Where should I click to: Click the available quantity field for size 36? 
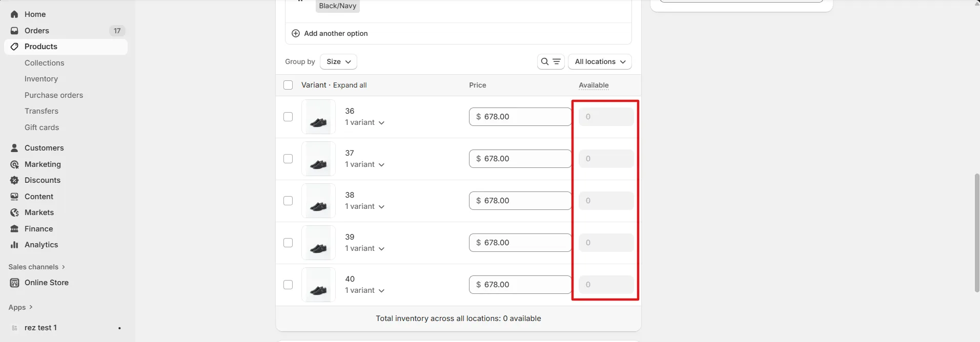coord(606,117)
